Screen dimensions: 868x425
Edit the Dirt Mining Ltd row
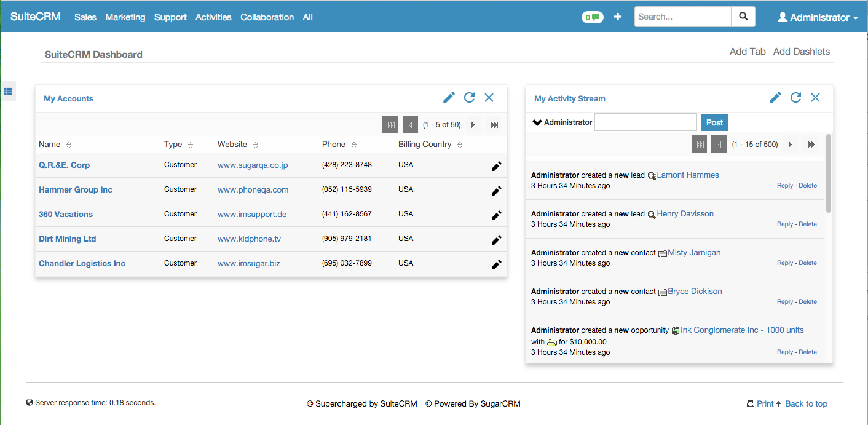point(496,240)
